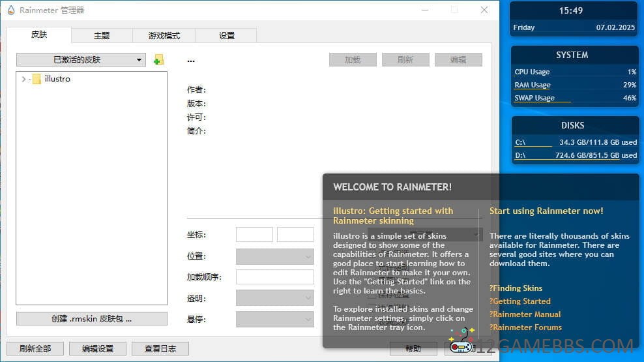644x362 pixels.
Task: Click the 编辑设置 button
Action: point(98,348)
